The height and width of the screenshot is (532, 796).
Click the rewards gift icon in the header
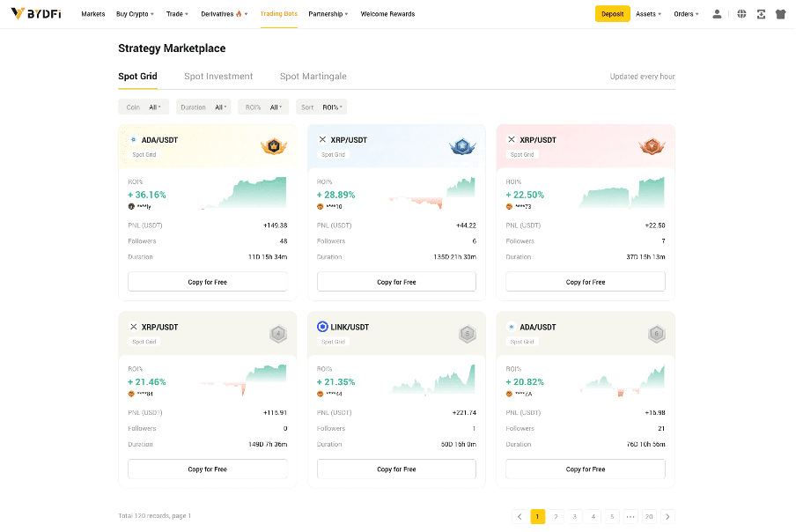[x=781, y=13]
